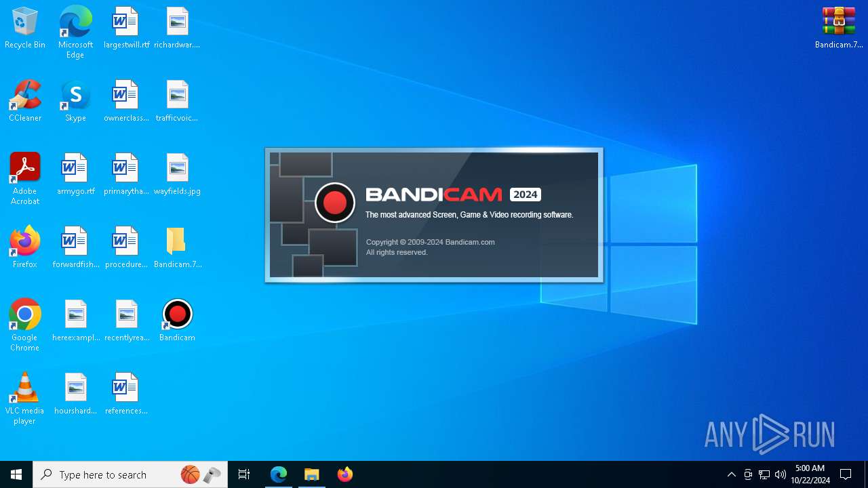Select Bandicam.7... WinRAR archive on desktop
Image resolution: width=868 pixels, height=488 pixels.
point(839,28)
